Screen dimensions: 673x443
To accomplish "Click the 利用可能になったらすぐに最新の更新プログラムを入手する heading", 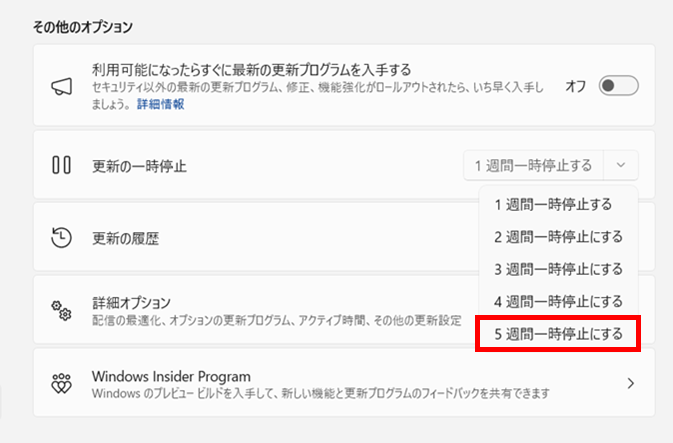I will pos(252,69).
